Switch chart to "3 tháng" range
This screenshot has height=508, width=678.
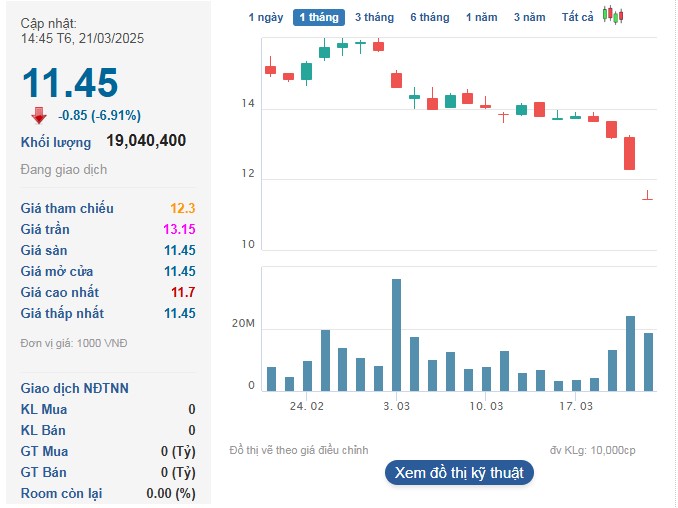374,17
